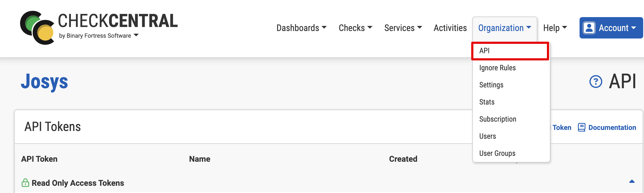Image resolution: width=644 pixels, height=193 pixels.
Task: Click the Documentation book icon
Action: (581, 128)
